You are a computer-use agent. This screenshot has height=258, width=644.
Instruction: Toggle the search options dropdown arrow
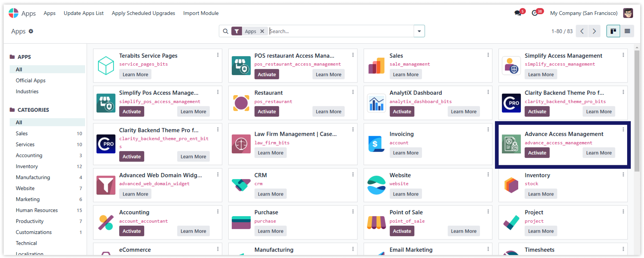[x=419, y=31]
